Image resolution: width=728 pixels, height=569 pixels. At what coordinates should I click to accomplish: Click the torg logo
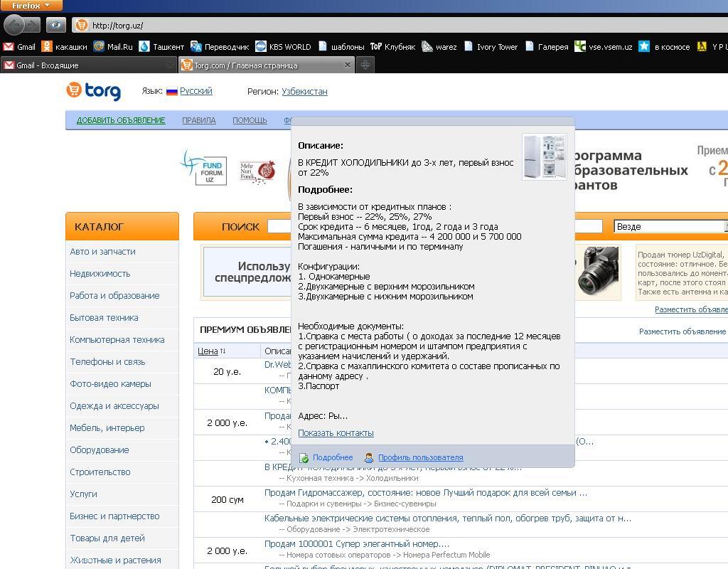tap(94, 90)
